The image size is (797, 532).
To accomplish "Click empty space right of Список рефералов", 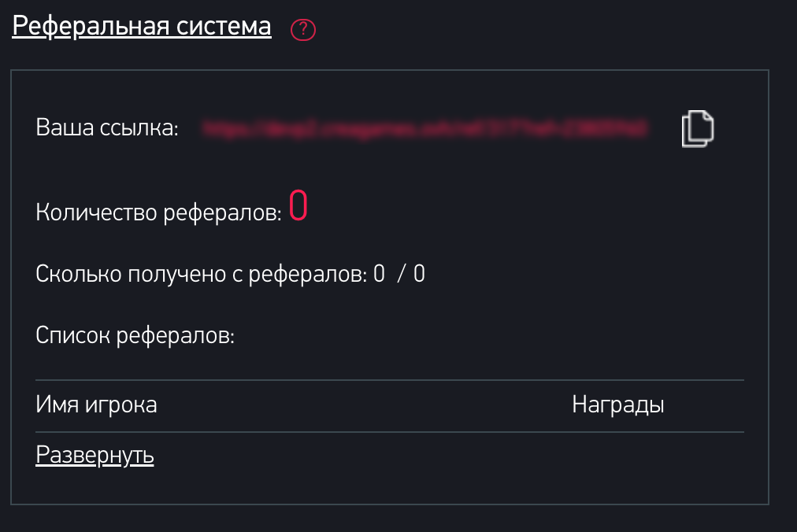I will (x=473, y=337).
